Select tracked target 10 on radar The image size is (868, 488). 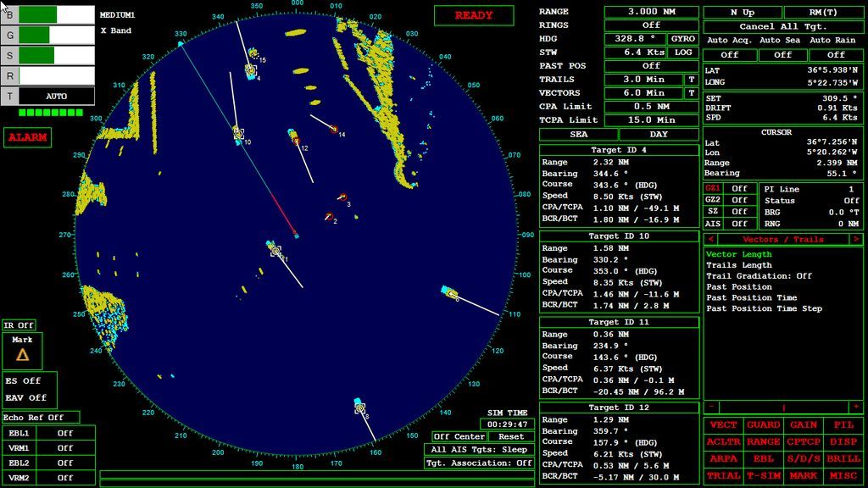(x=238, y=133)
